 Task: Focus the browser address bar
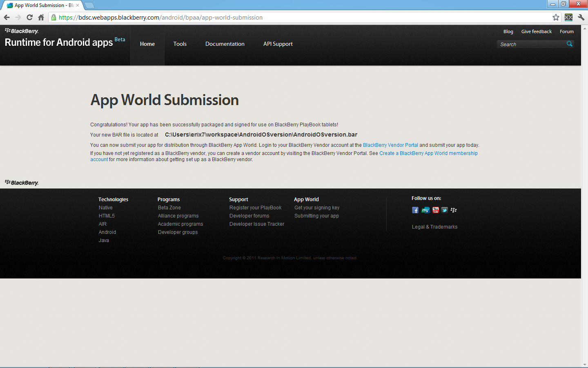(302, 17)
